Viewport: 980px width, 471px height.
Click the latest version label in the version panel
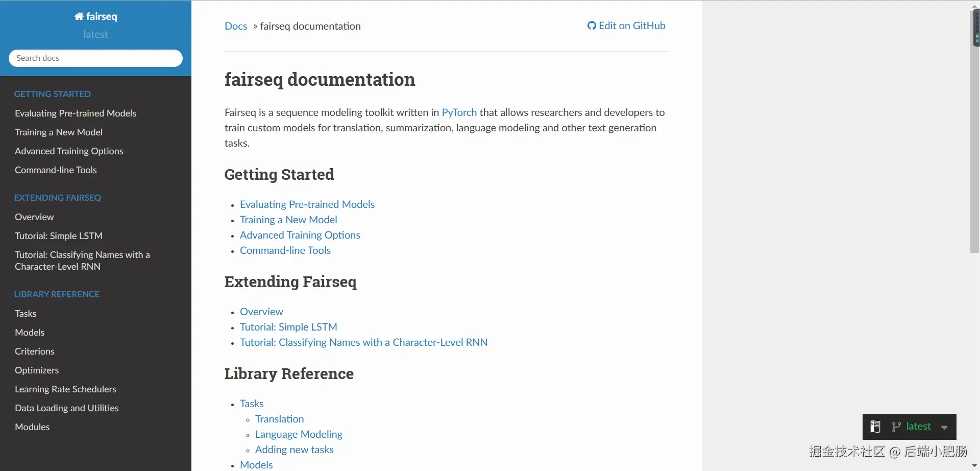[918, 427]
